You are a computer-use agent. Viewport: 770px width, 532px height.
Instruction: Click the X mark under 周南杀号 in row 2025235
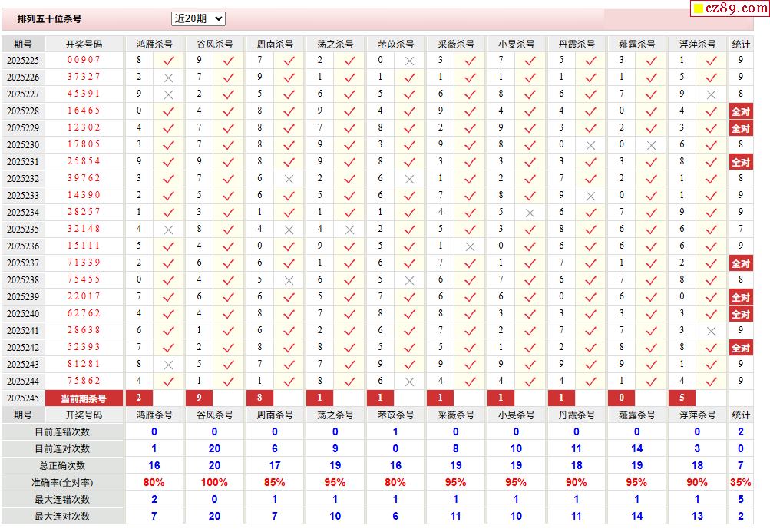tap(289, 230)
